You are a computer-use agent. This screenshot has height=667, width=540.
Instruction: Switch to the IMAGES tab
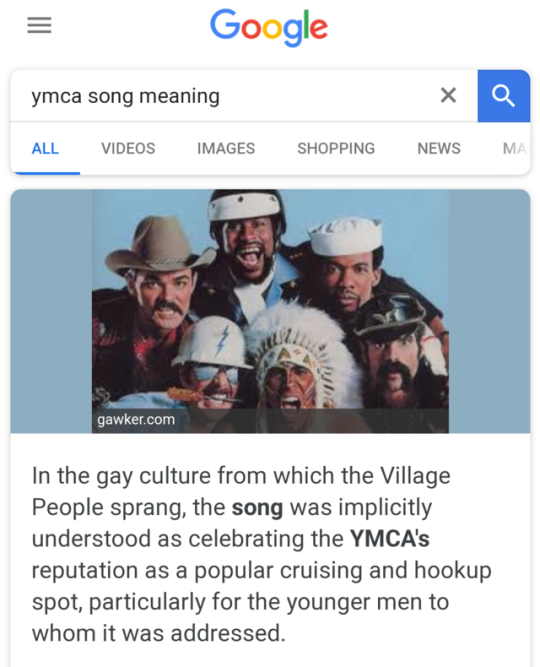[226, 148]
